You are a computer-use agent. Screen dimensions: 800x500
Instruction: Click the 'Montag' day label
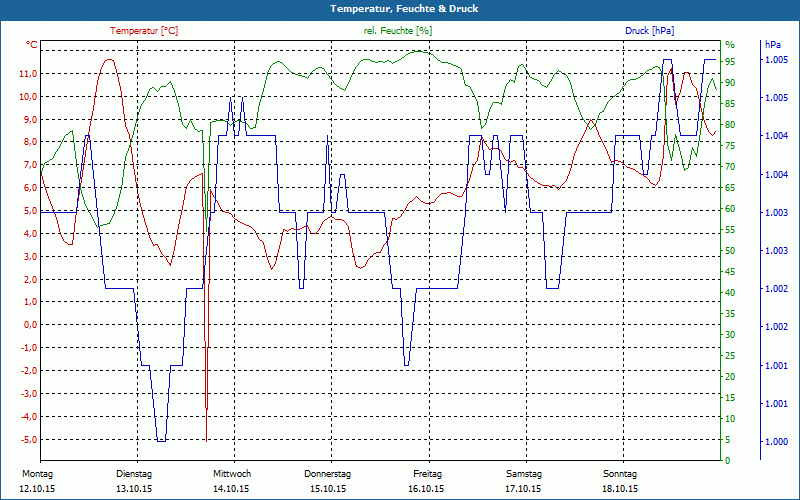[37, 474]
